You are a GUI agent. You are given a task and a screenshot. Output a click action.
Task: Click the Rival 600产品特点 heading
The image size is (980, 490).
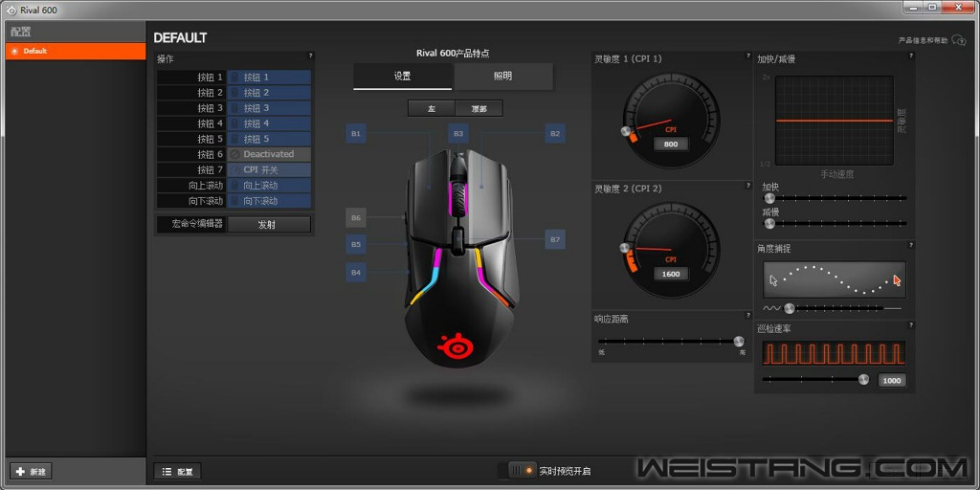[x=453, y=54]
